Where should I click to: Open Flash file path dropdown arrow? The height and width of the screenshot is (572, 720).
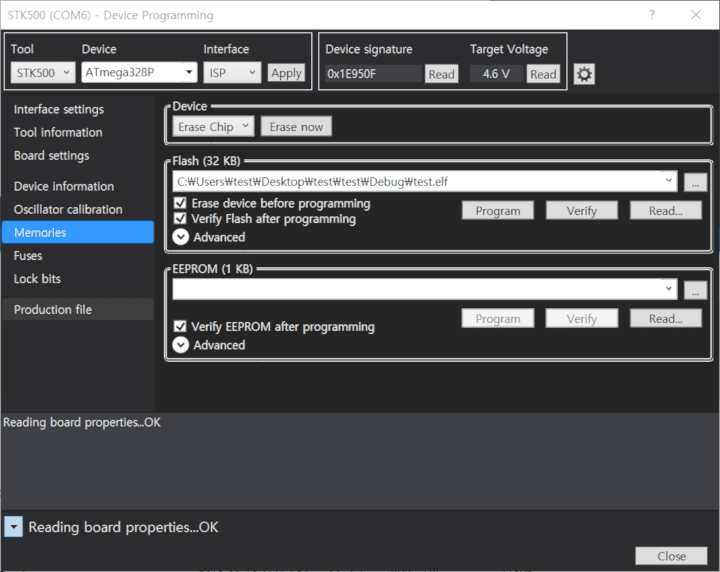(668, 181)
